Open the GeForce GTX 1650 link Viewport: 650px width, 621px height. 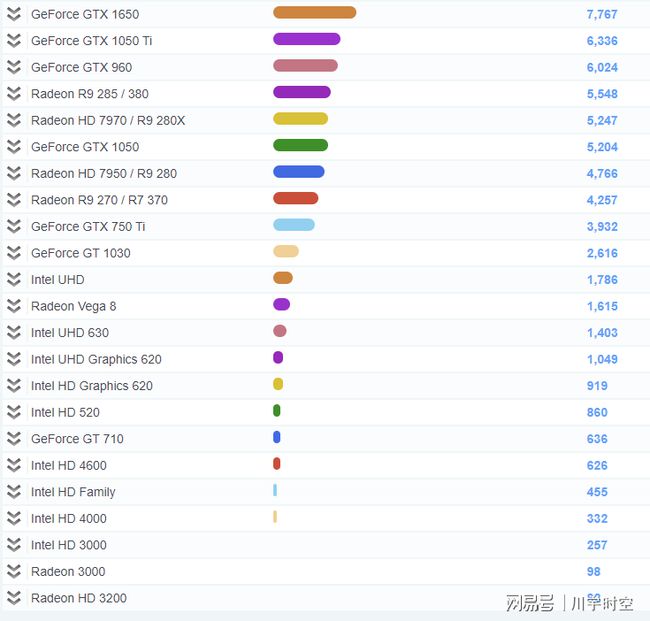pos(85,14)
